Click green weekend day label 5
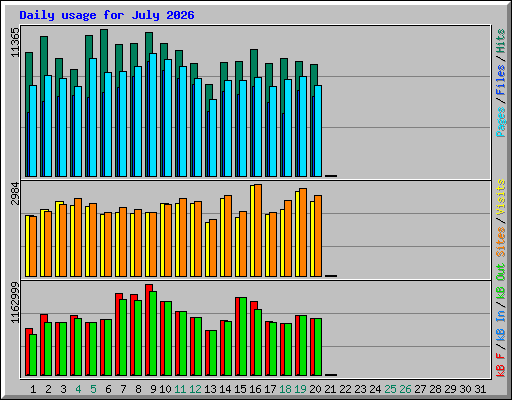 (x=93, y=389)
